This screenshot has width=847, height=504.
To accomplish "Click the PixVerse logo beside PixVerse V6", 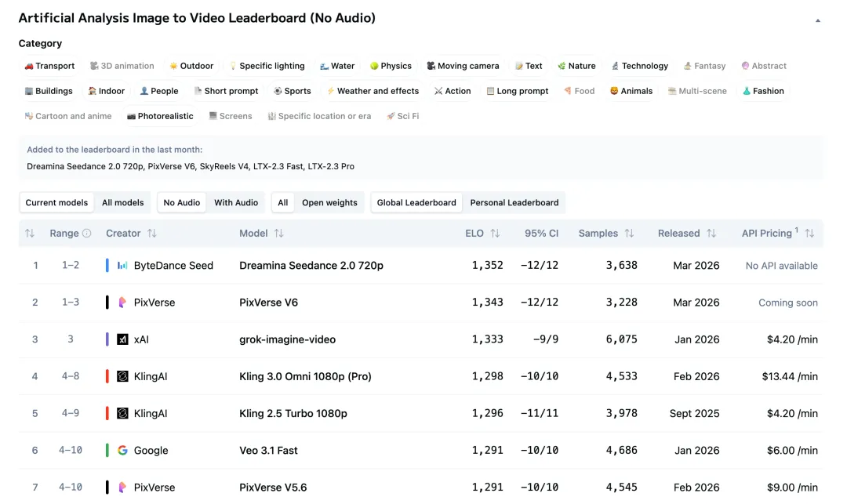I will coord(122,303).
